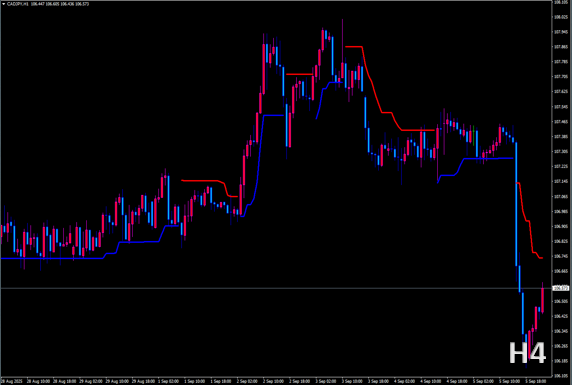This screenshot has height=385, width=572.
Task: Click the 107.145 price scale label
Action: tap(561, 181)
